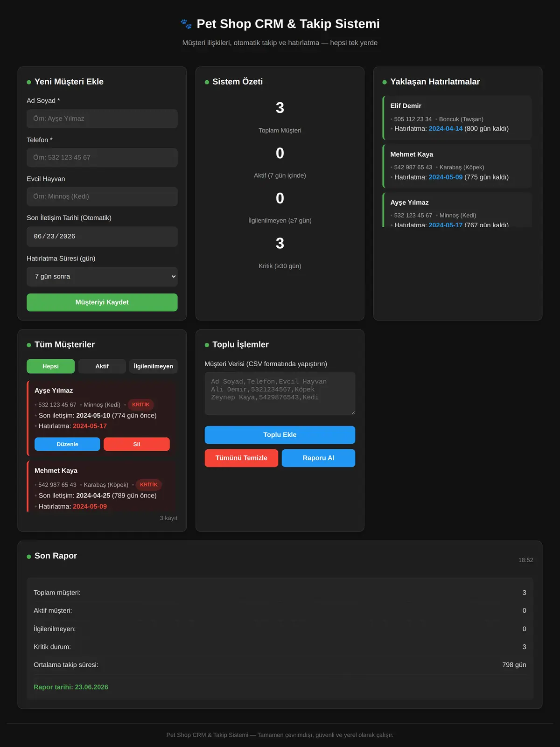Viewport: 560px width, 747px height.
Task: Click the '3 kayıt' record count
Action: tap(168, 518)
